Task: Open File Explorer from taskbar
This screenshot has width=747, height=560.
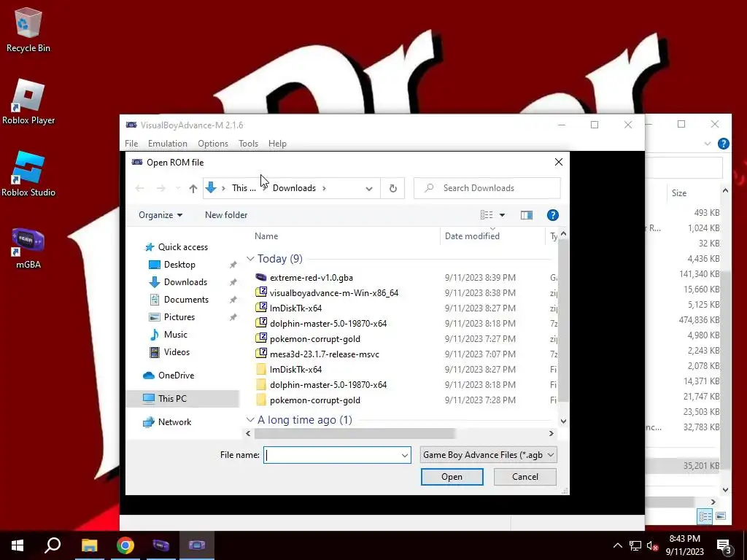Action: (x=89, y=545)
